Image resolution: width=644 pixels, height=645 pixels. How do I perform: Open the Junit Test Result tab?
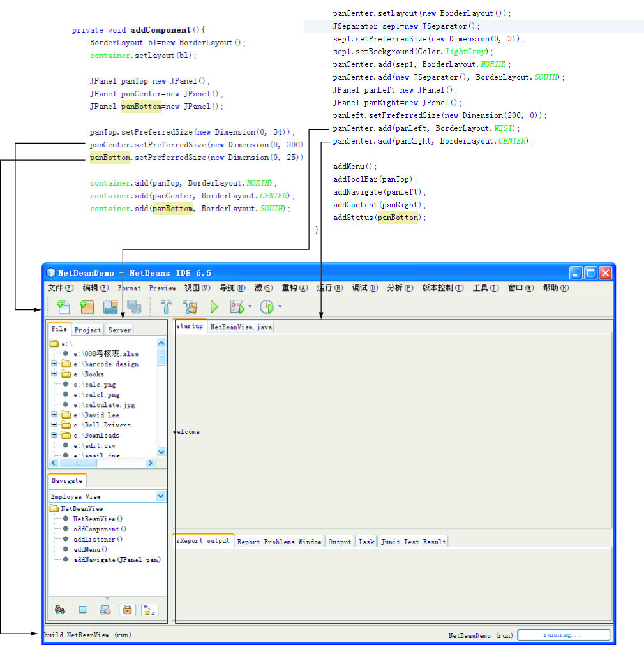pyautogui.click(x=413, y=542)
